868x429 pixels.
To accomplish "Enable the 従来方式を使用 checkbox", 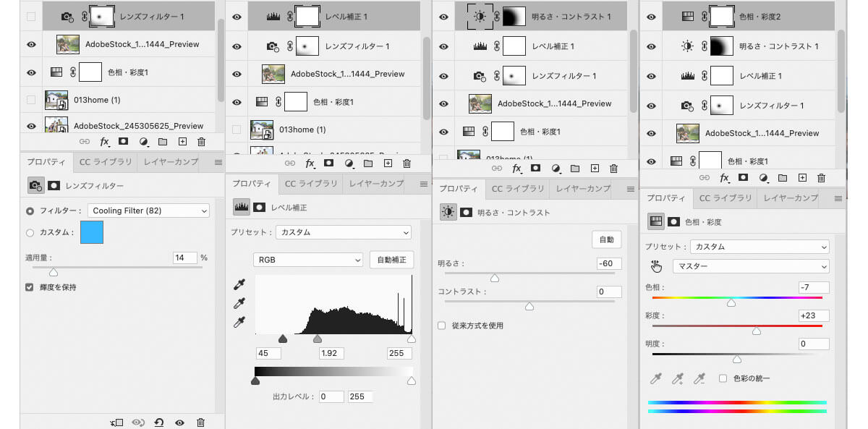I will pos(442,326).
